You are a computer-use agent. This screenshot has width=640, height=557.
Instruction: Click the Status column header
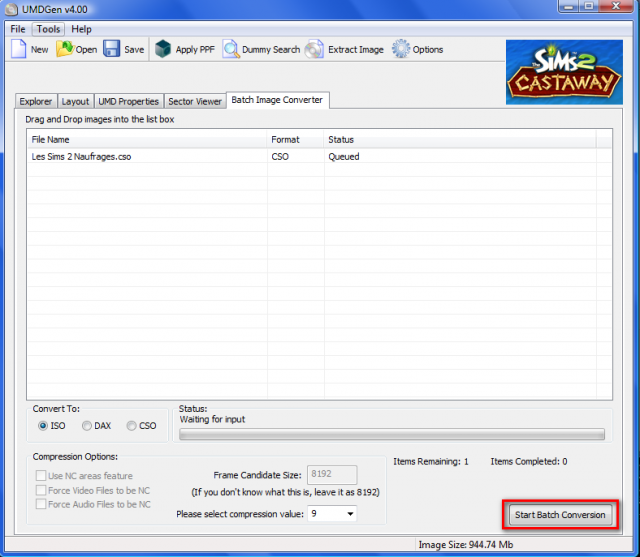(460, 140)
